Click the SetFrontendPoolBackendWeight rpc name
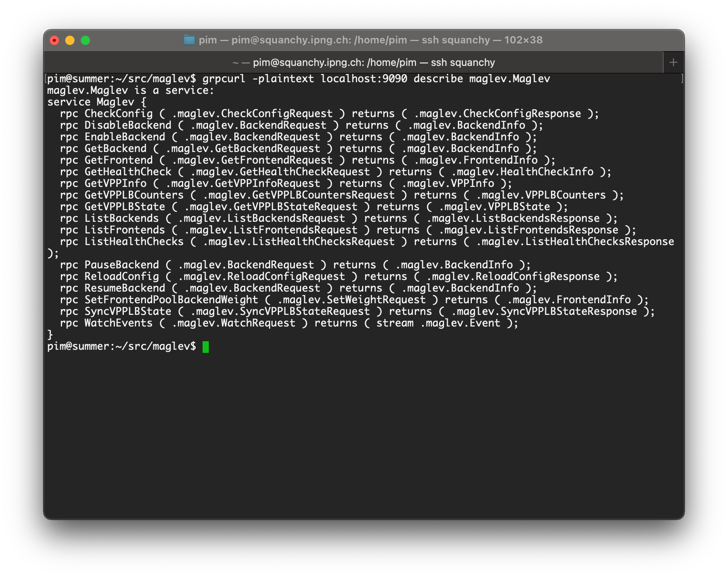Screen dimensions: 728x577 pos(171,300)
